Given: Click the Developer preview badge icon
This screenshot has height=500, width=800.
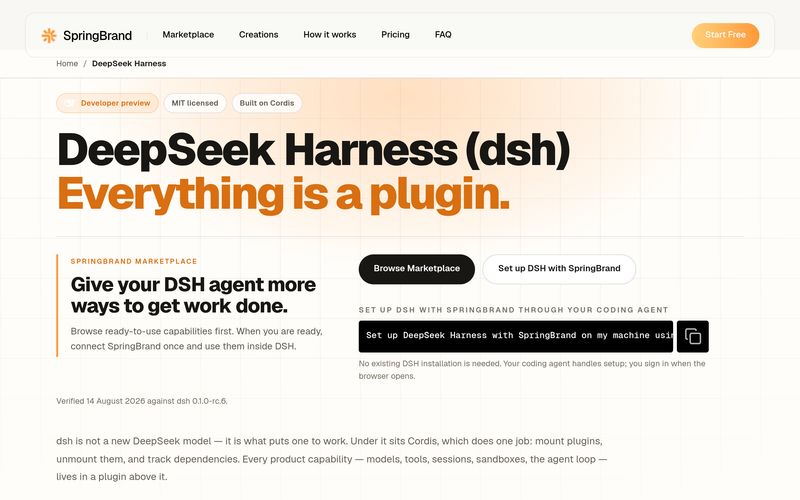Looking at the screenshot, I should point(69,103).
